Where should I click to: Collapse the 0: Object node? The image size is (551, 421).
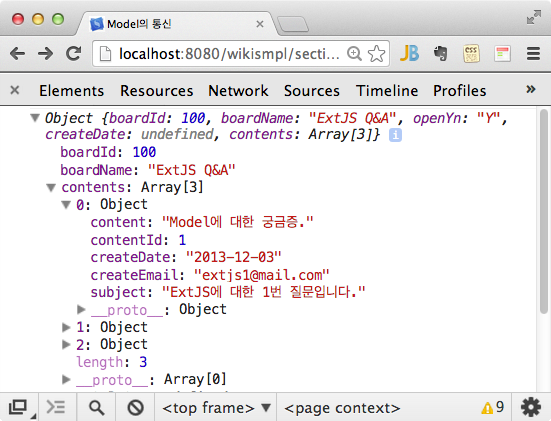pyautogui.click(x=66, y=205)
